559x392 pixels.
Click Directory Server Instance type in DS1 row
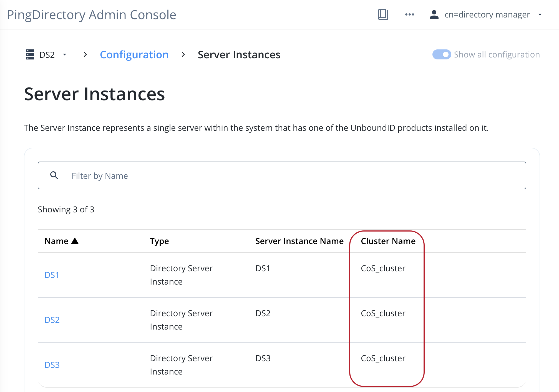[181, 275]
